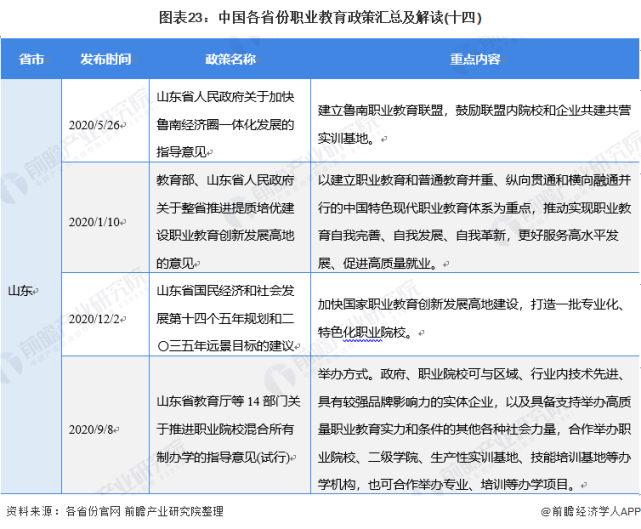
Task: Select policy name 第十四个五年规划和二〇三五年远景目标
Action: click(x=225, y=319)
